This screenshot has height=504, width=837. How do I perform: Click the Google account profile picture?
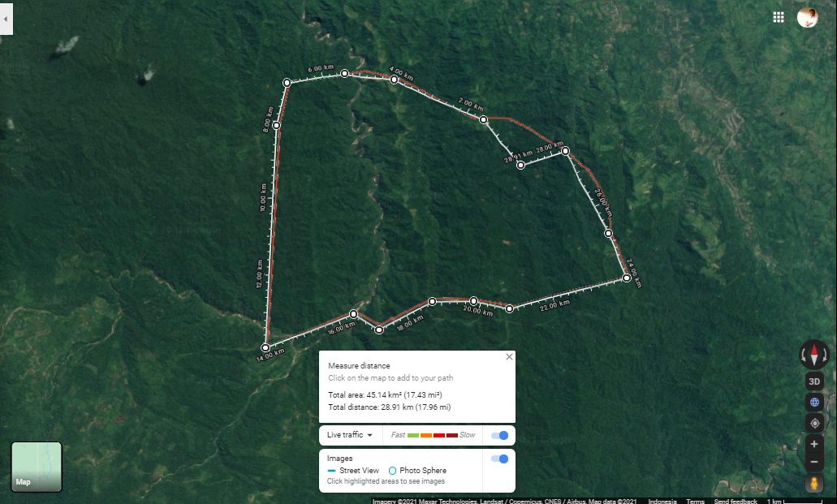pos(807,17)
